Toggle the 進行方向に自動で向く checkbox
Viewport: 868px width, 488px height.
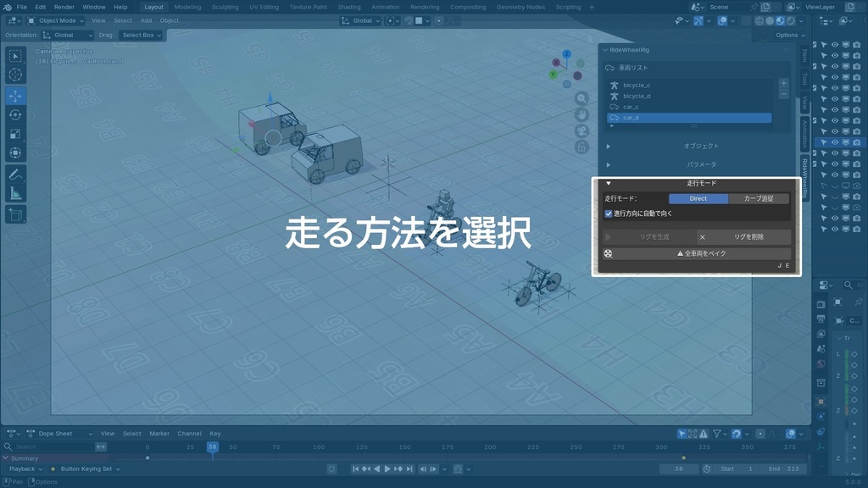pyautogui.click(x=609, y=213)
